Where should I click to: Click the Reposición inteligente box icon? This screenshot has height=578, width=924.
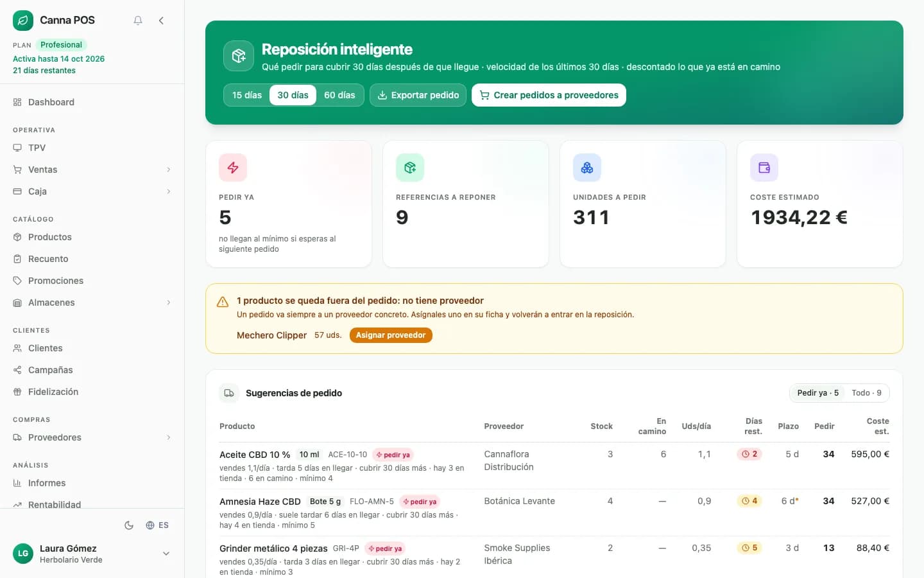[x=239, y=56]
